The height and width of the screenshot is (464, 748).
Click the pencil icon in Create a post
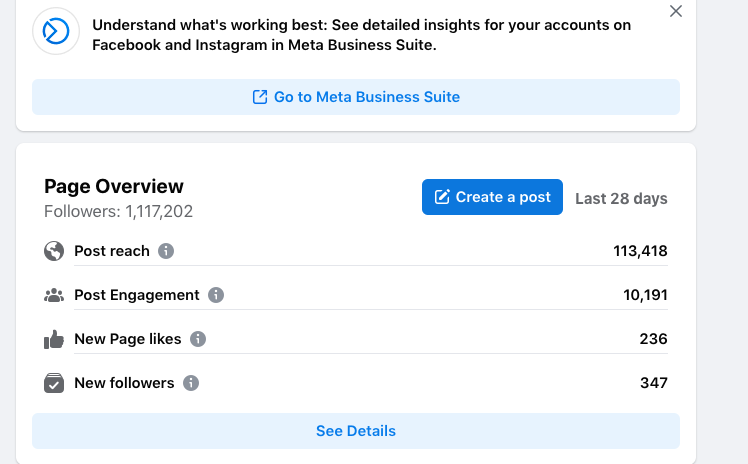pyautogui.click(x=442, y=197)
